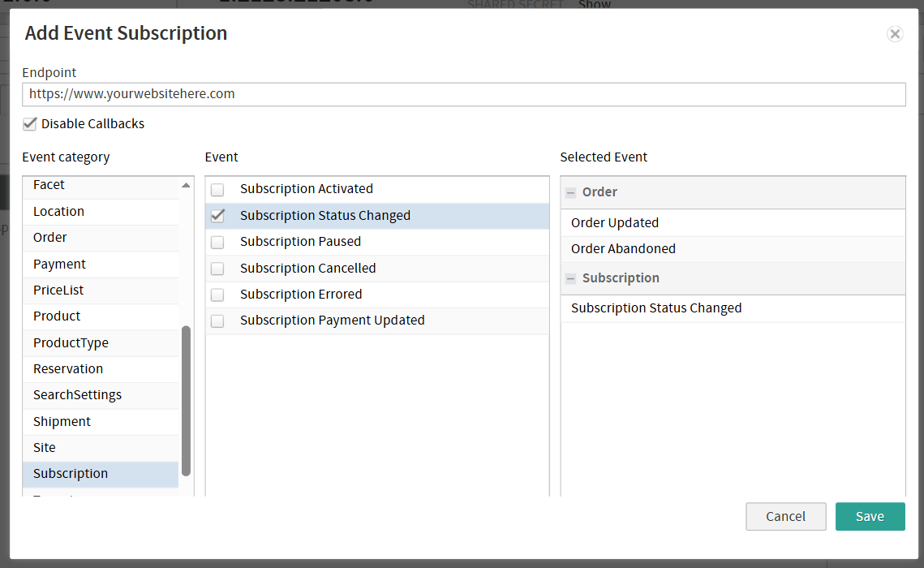The height and width of the screenshot is (568, 924).
Task: Cancel the event subscription dialog
Action: [x=785, y=516]
